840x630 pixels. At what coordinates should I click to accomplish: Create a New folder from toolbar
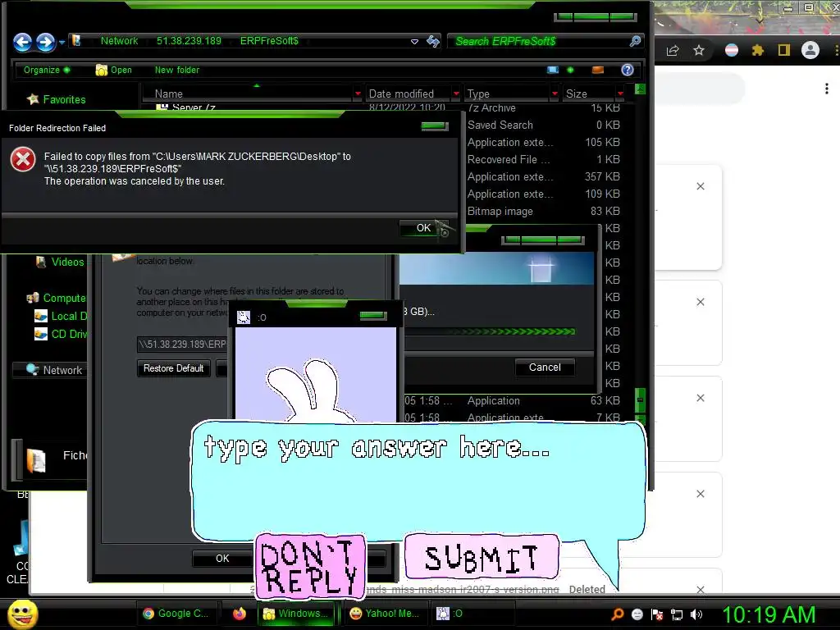click(177, 70)
